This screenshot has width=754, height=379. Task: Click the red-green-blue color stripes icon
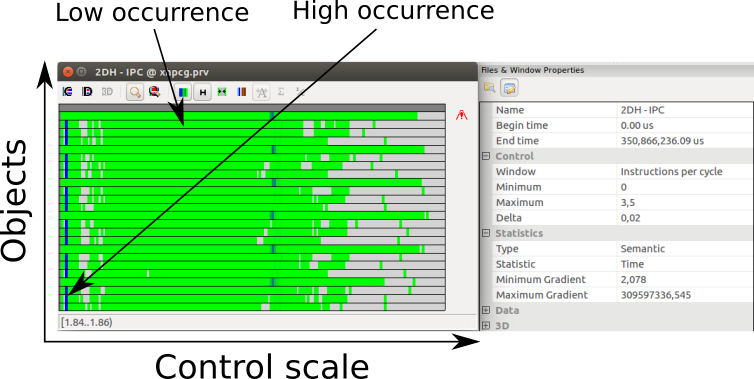coord(242,91)
